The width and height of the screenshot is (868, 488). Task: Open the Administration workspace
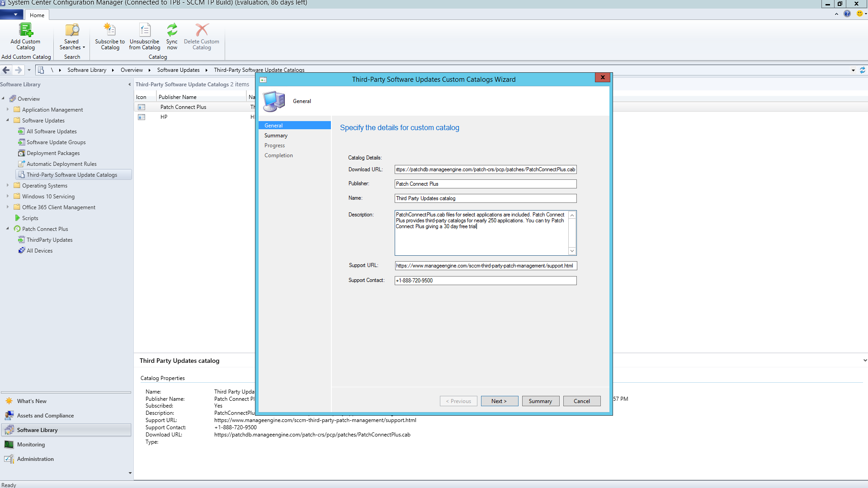[x=35, y=459]
